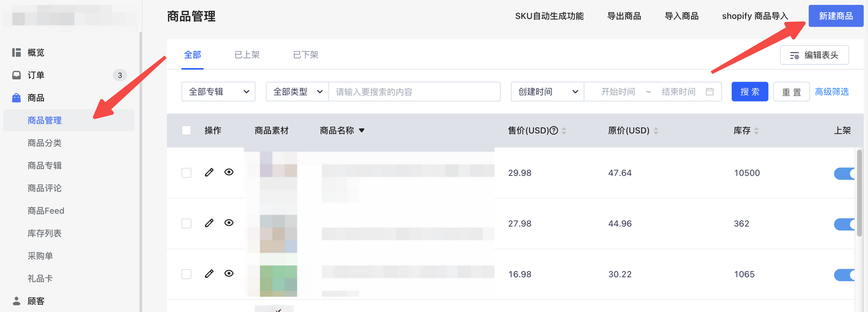Click the 新建商品 button
This screenshot has height=312, width=868.
835,16
